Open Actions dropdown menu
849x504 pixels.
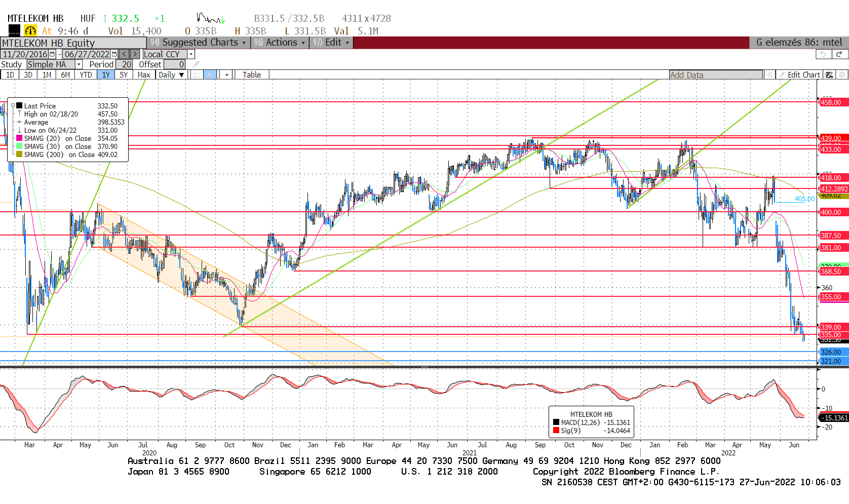[x=280, y=43]
